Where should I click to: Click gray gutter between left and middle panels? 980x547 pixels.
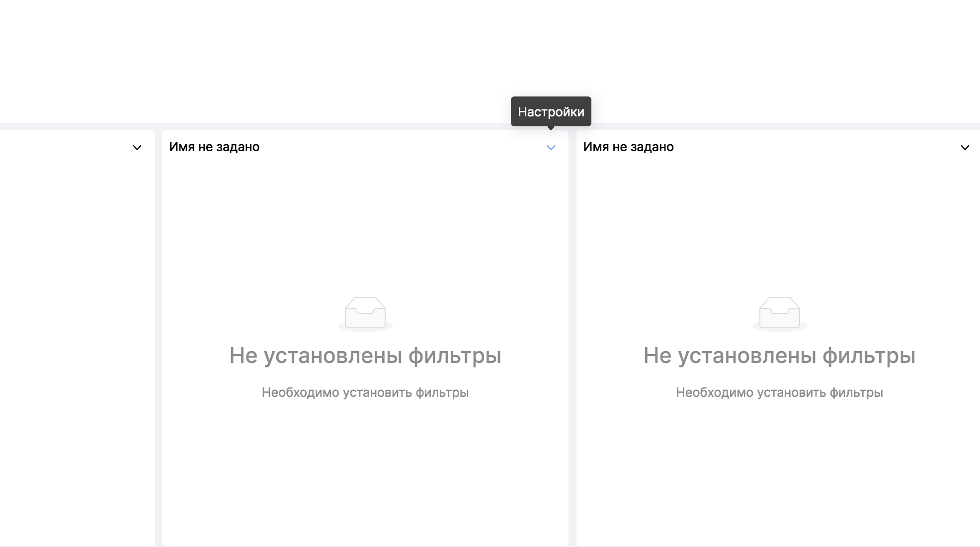[x=159, y=338]
